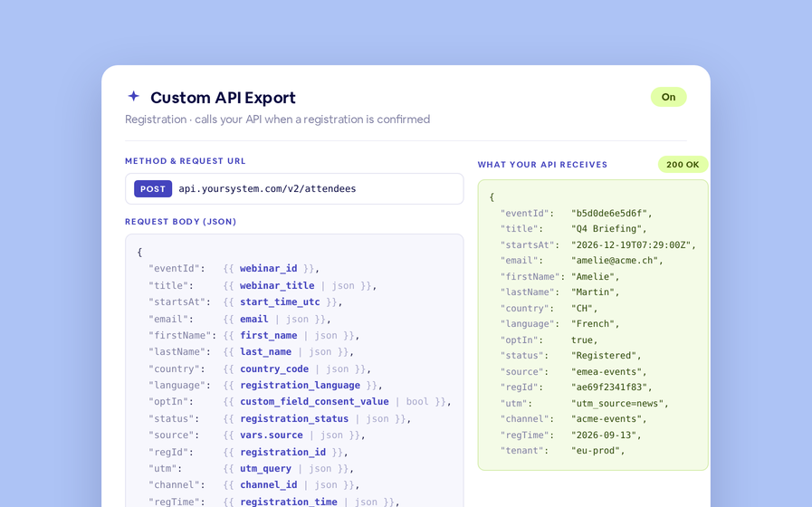Click the sparkle icon beside Custom API Export
The width and height of the screenshot is (812, 507).
pos(134,96)
